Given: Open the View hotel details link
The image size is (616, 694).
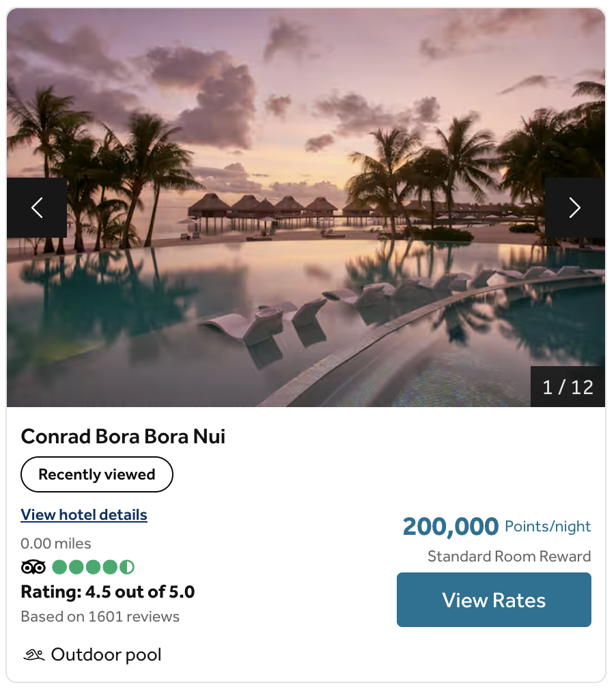Looking at the screenshot, I should tap(84, 514).
